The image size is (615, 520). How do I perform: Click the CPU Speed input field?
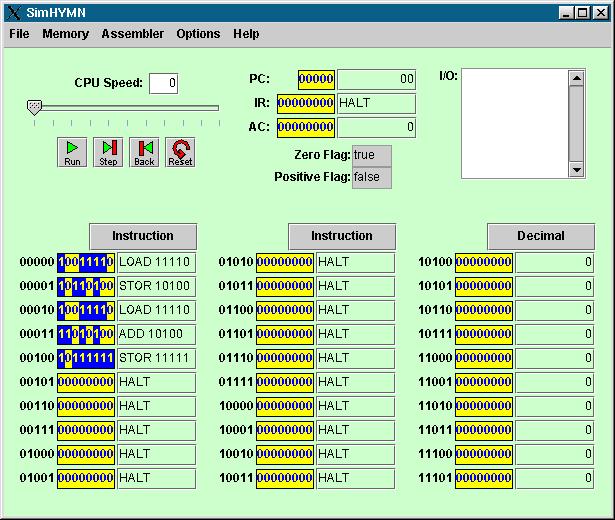(x=164, y=83)
